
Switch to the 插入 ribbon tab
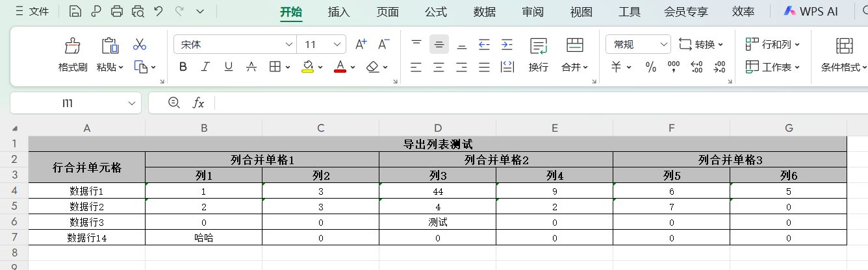click(338, 12)
